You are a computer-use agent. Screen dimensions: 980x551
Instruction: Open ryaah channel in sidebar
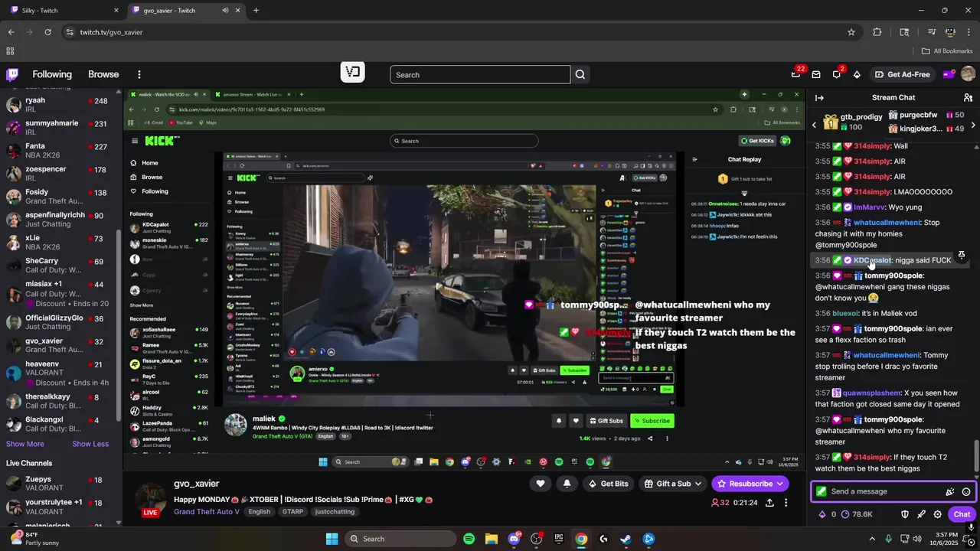[x=60, y=105]
